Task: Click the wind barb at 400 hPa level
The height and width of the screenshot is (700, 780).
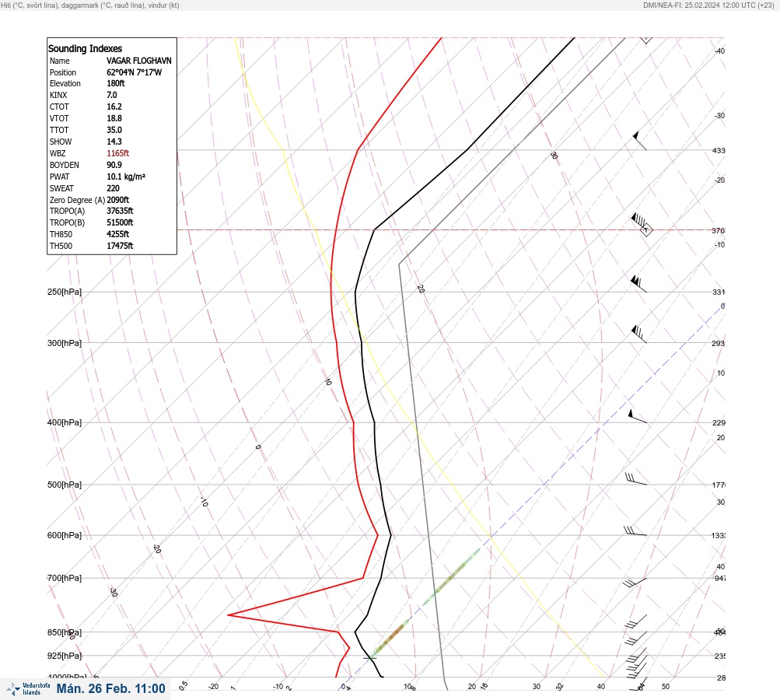Action: [638, 416]
